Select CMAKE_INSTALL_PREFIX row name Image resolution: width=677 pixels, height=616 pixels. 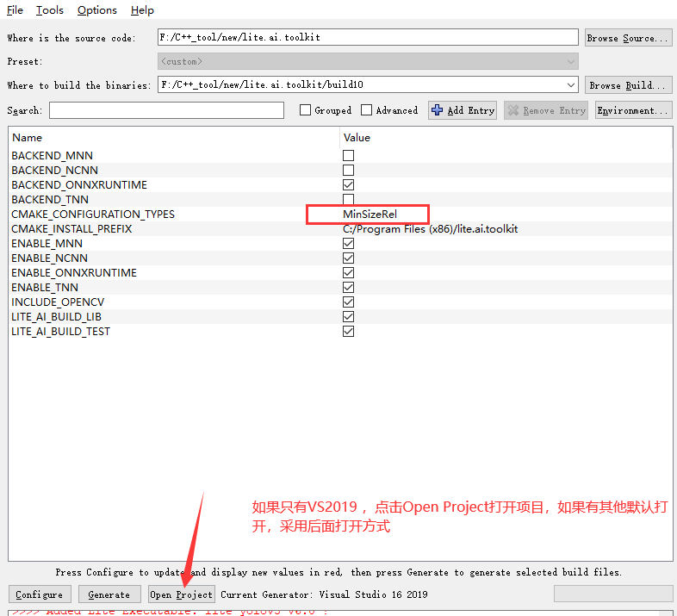coord(71,229)
